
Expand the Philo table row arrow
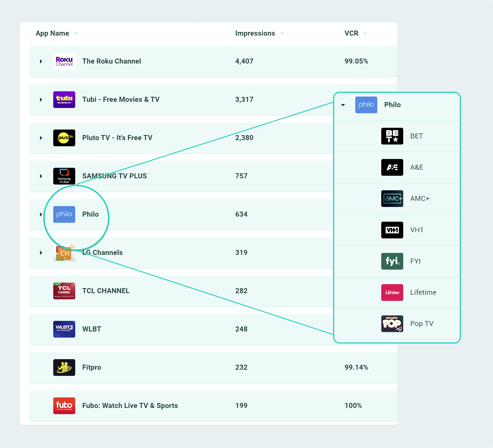(x=41, y=214)
